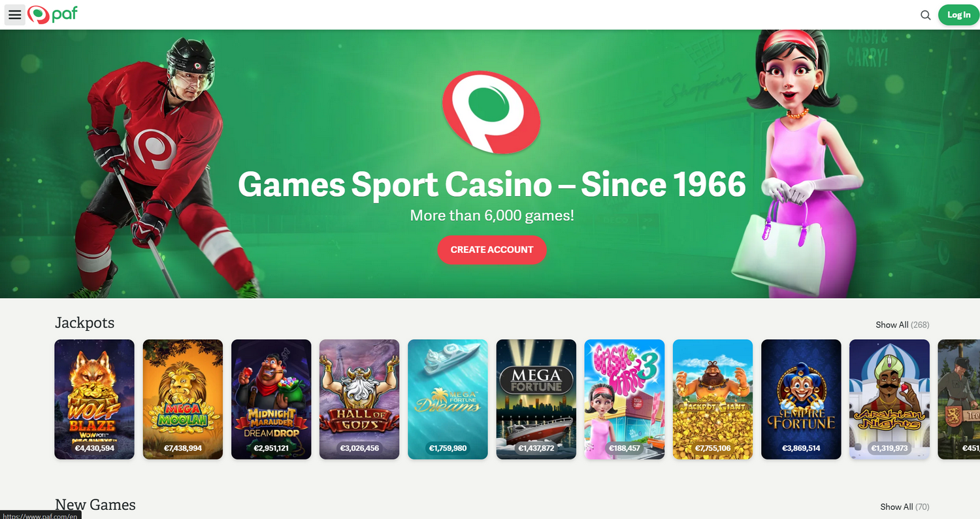Open the Jackpot Giant game tile
The image size is (980, 519).
pyautogui.click(x=713, y=399)
